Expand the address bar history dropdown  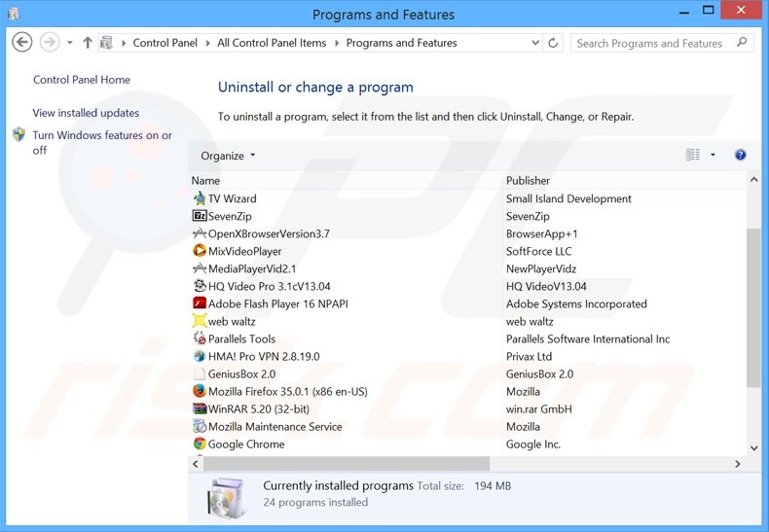coord(535,43)
